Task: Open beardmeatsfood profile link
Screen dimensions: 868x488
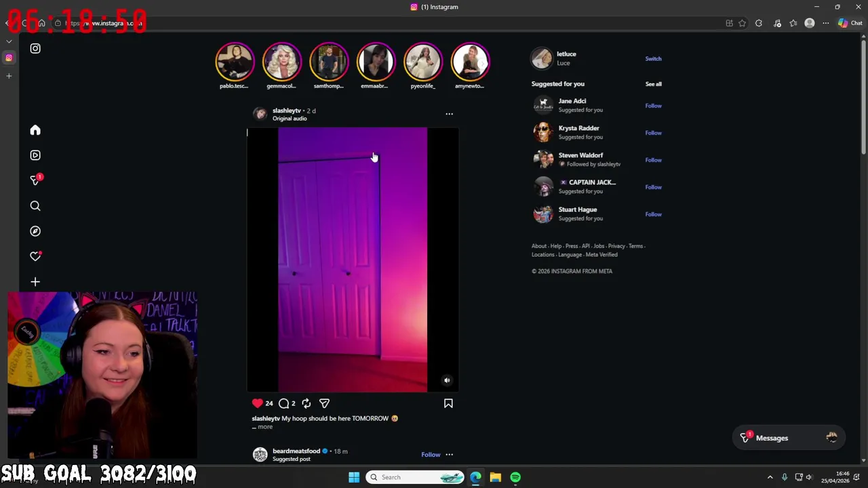Action: [x=296, y=451]
